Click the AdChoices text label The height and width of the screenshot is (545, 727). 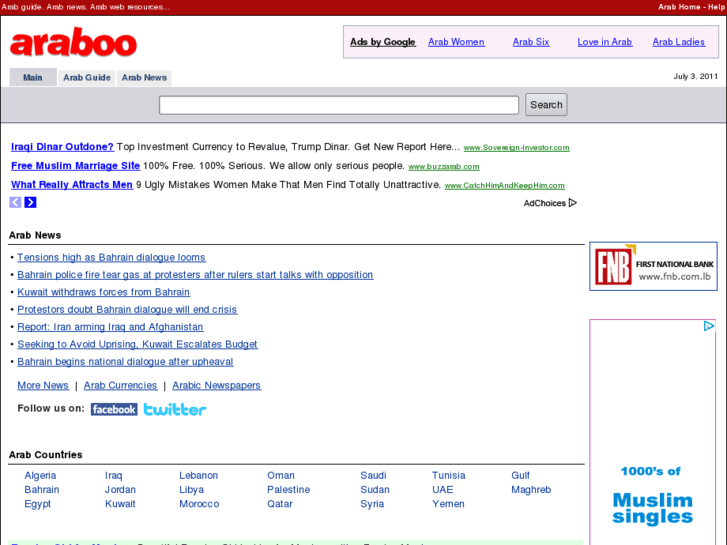coord(544,203)
